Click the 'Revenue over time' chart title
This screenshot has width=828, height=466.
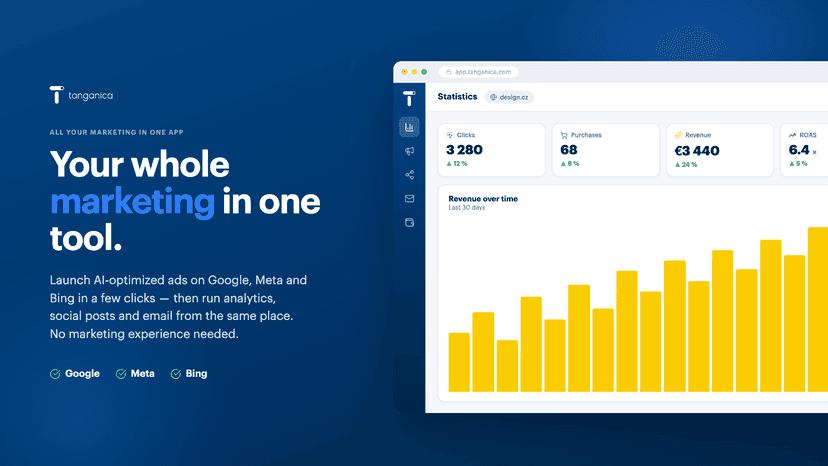(483, 199)
